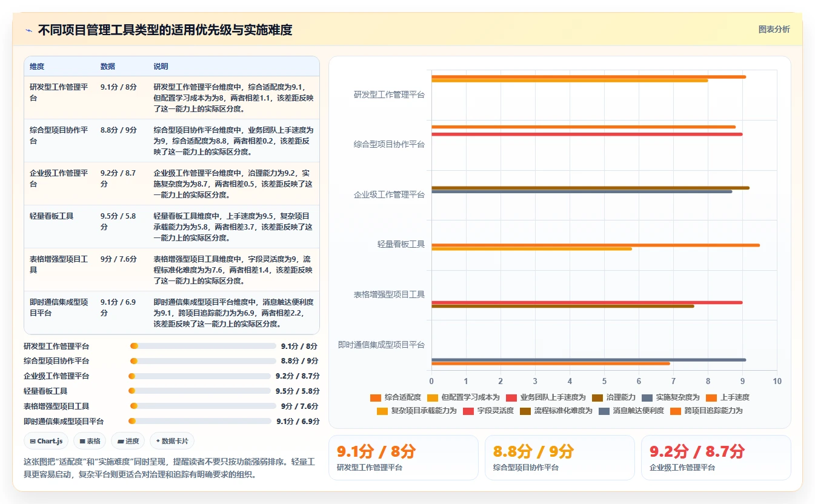Click the 研发型工作管理平台 progress bar
The width and height of the screenshot is (815, 504).
point(203,346)
